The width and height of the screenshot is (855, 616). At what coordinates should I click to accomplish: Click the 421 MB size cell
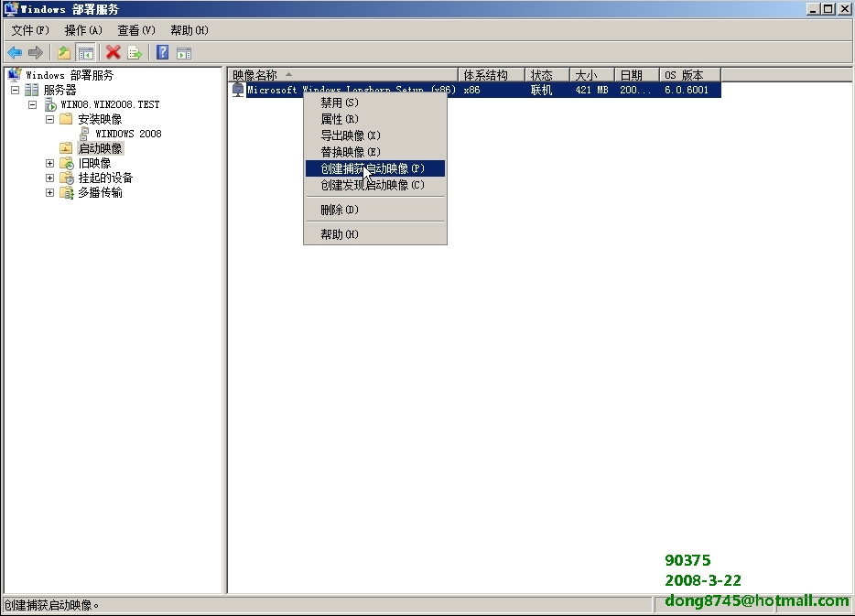click(x=592, y=90)
